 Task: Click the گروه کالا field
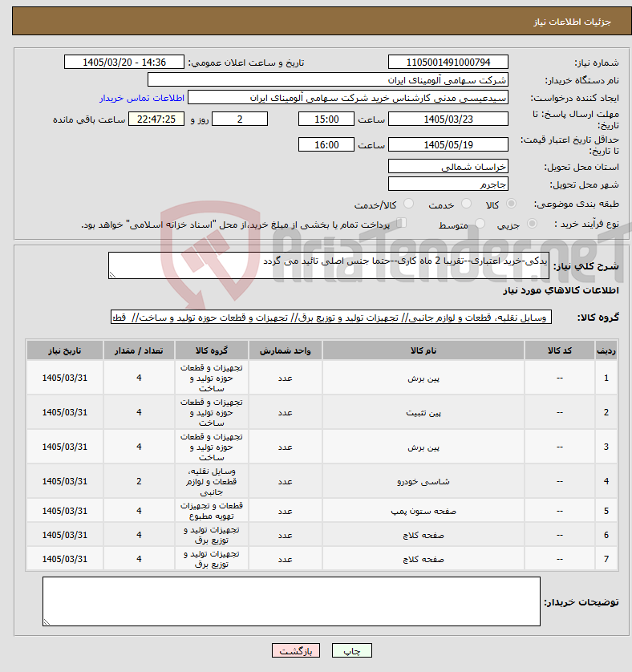[331, 318]
